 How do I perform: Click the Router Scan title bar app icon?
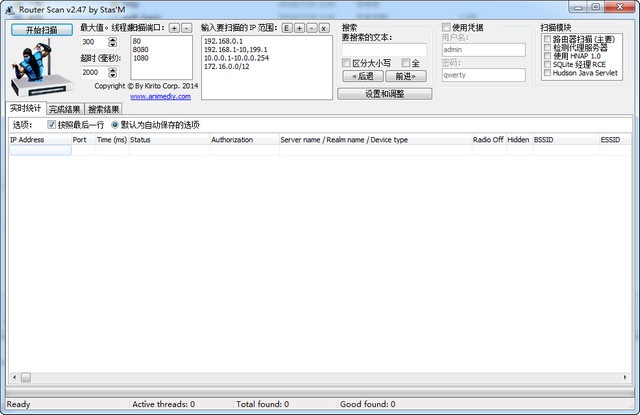pos(10,9)
